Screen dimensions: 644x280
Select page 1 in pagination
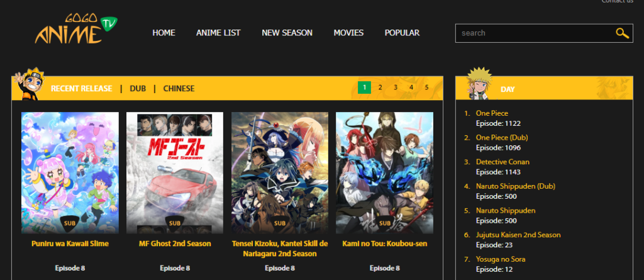(x=364, y=87)
